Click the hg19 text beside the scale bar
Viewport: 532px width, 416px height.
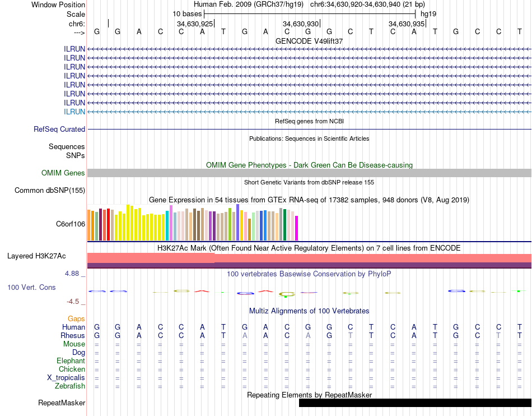tap(428, 14)
